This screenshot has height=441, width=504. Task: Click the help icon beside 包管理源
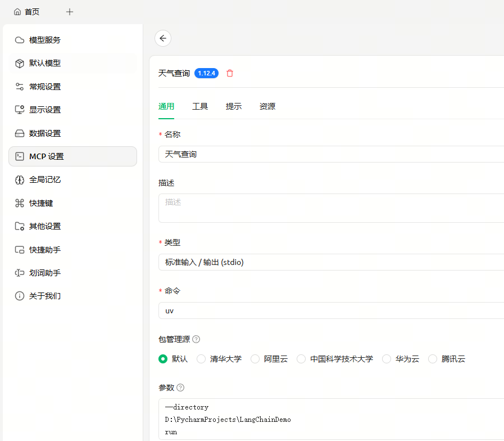(x=196, y=339)
